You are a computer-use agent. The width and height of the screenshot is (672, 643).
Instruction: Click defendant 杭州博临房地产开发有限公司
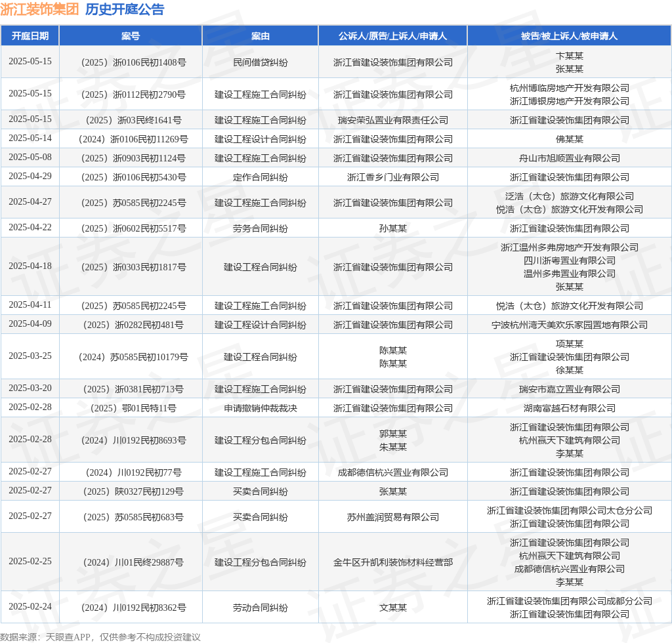569,88
